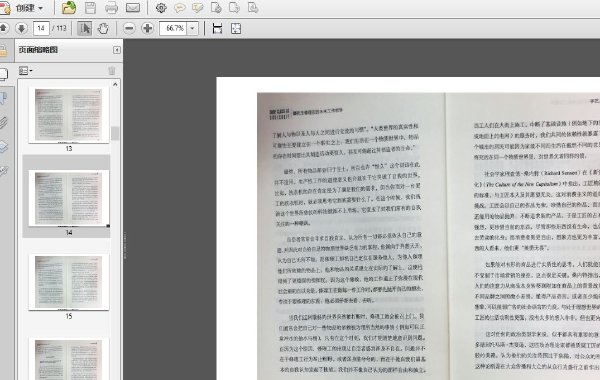Click the signatures pen sidebar icon

3,171
